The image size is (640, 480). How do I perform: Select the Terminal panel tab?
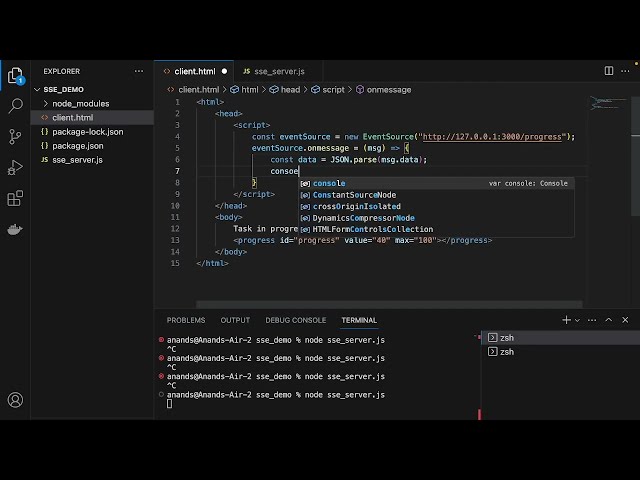click(359, 320)
